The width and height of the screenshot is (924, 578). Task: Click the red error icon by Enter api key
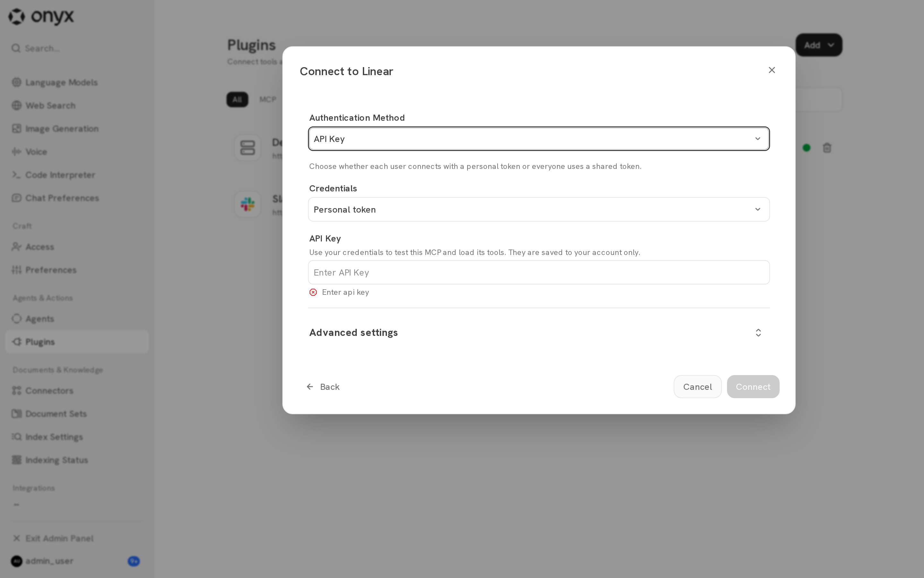(313, 293)
